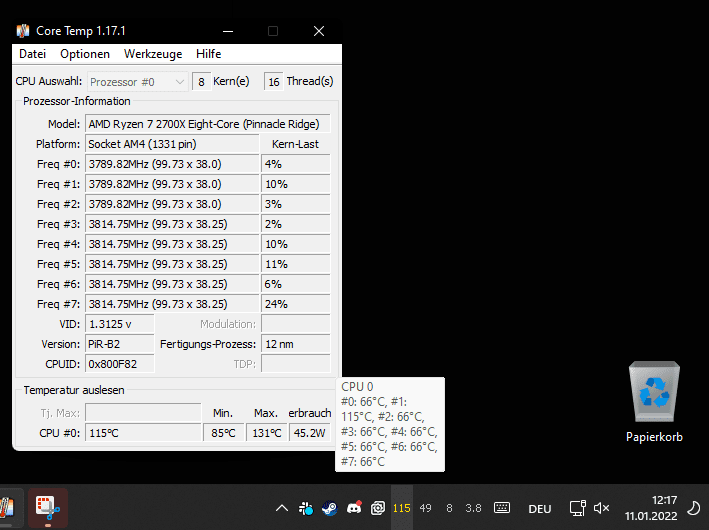Click the 8 tray indicator

[449, 508]
